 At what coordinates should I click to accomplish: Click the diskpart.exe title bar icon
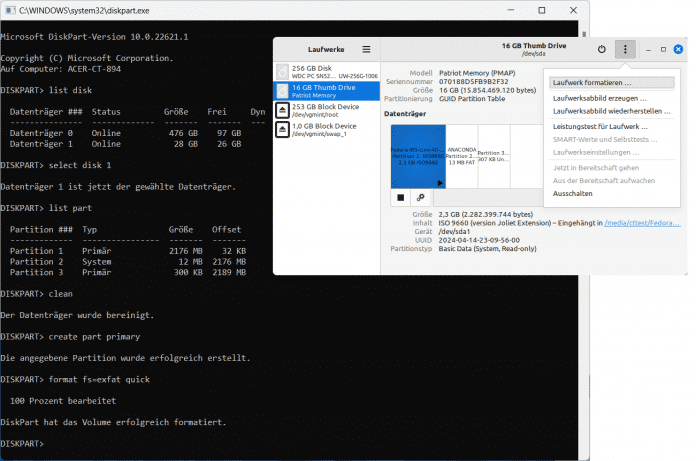9,9
